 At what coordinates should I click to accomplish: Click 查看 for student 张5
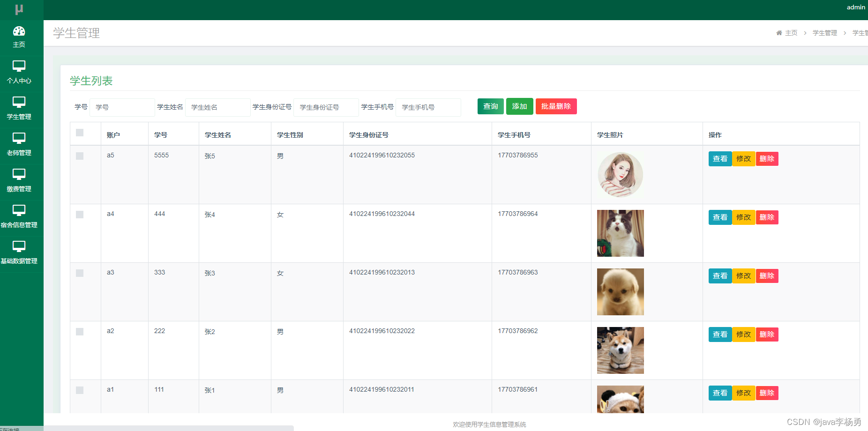(x=720, y=159)
